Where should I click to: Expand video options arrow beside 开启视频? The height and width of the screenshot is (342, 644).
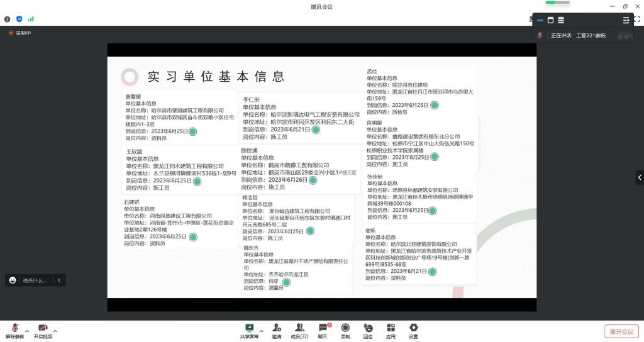coord(55,331)
